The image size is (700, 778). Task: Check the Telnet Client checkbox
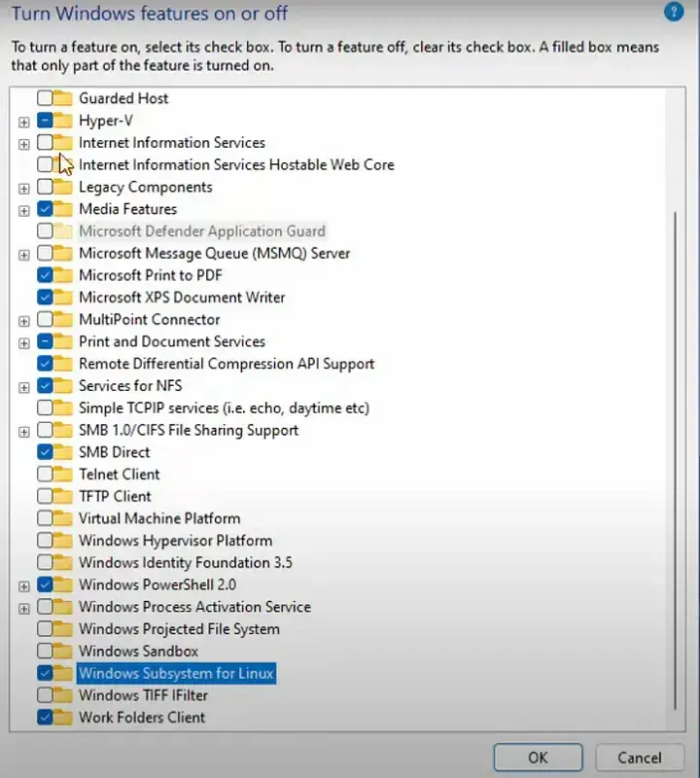click(x=45, y=474)
